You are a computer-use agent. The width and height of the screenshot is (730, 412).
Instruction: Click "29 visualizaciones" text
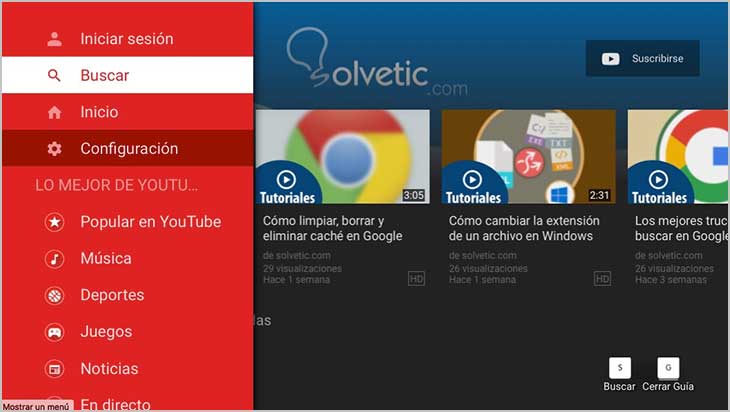click(x=302, y=269)
